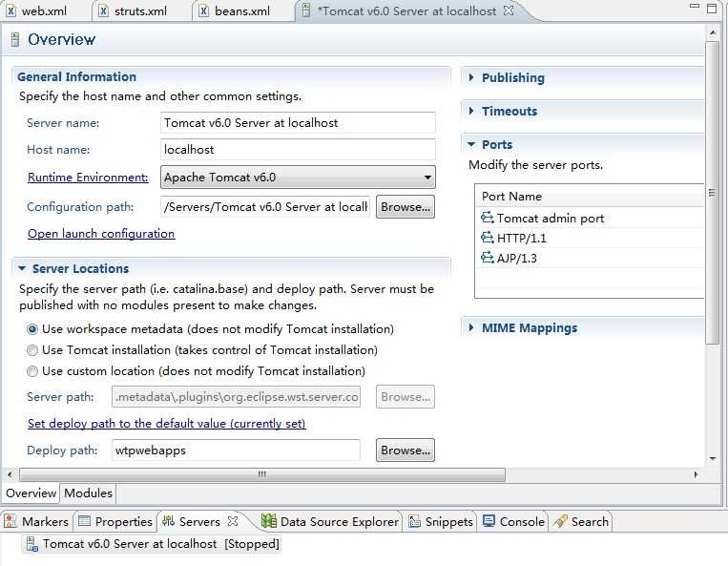Click in the Server name field
This screenshot has width=728, height=566.
point(298,123)
